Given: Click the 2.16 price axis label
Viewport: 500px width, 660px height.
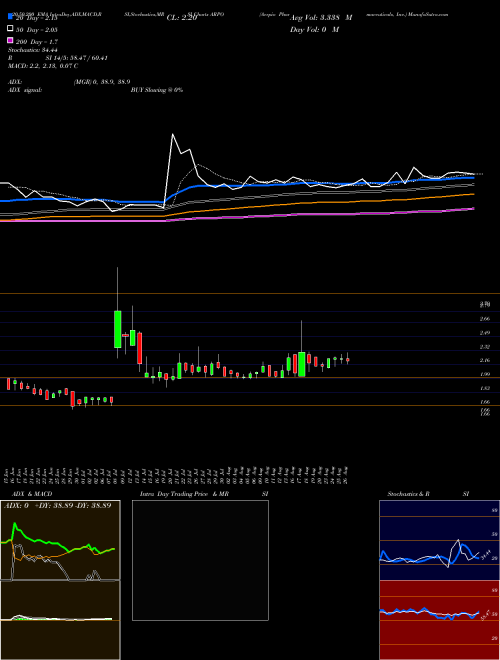Looking at the screenshot, I should click(485, 360).
